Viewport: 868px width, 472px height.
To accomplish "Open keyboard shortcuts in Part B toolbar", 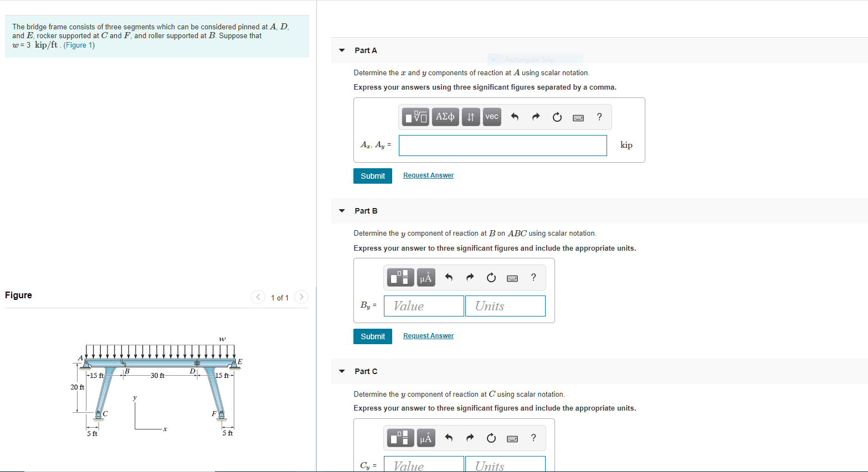I will point(512,278).
